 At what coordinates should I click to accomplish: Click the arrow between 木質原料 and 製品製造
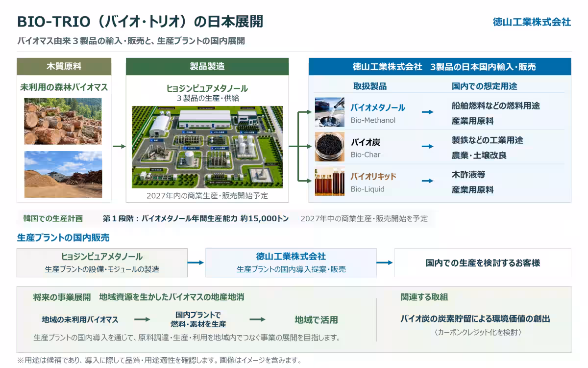[119, 146]
